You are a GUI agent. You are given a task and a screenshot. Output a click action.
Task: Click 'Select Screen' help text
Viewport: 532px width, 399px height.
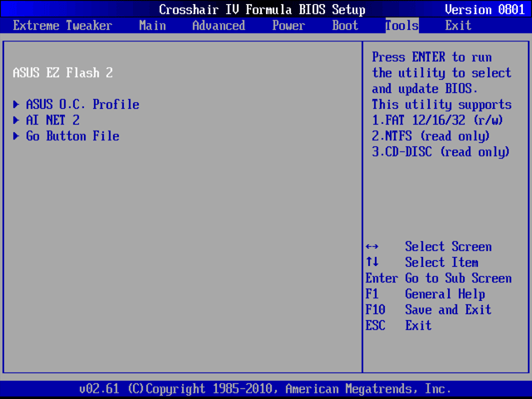(448, 247)
